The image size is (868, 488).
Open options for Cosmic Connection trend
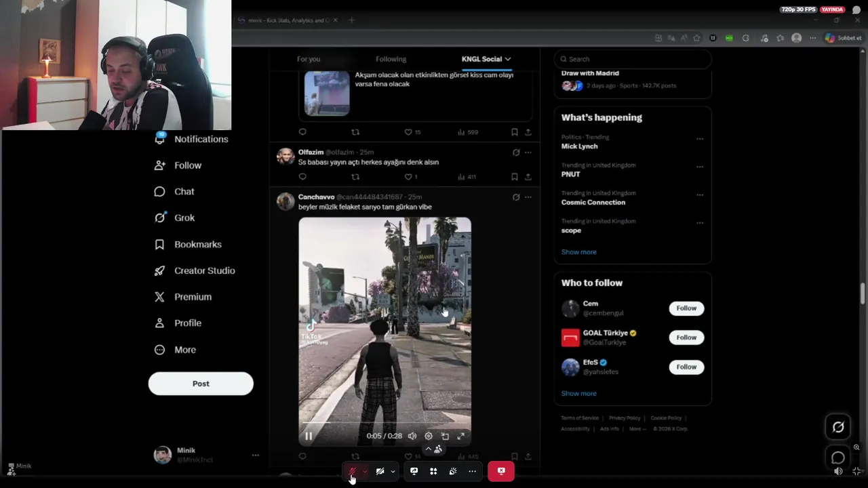click(700, 195)
